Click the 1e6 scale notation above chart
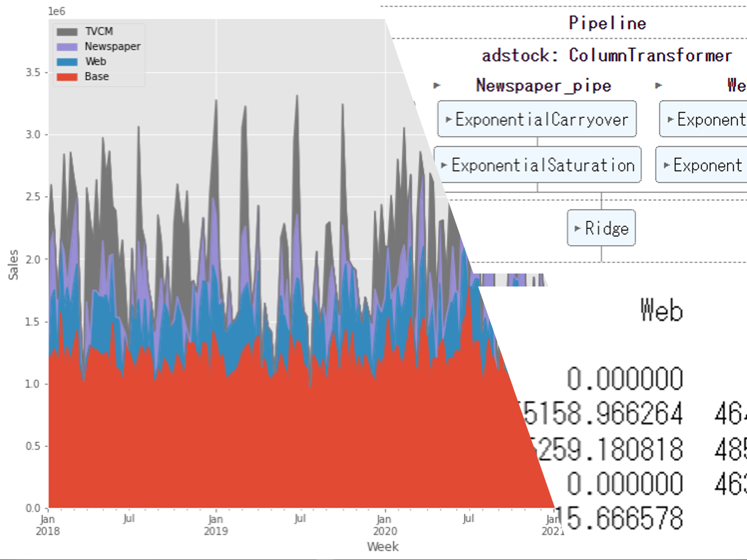This screenshot has width=747, height=560. tap(57, 11)
